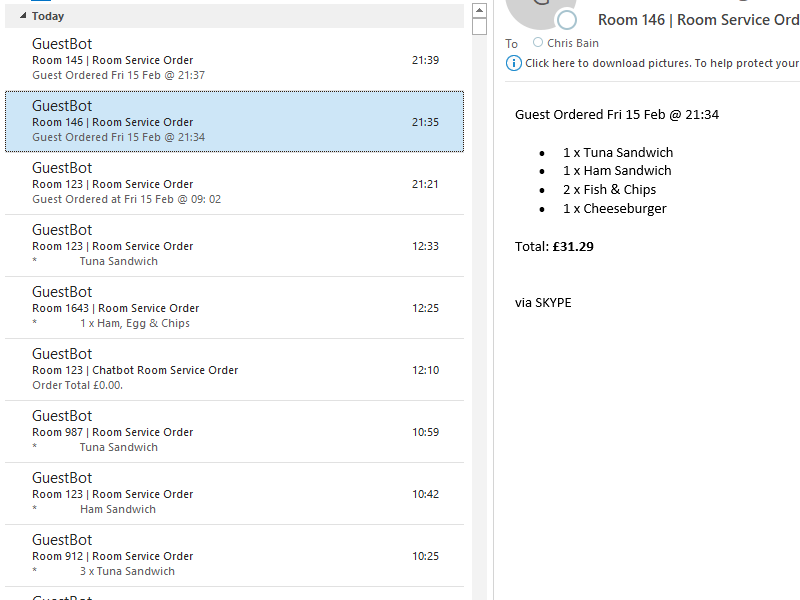Click the 1 x Cheeseburger line

[614, 209]
